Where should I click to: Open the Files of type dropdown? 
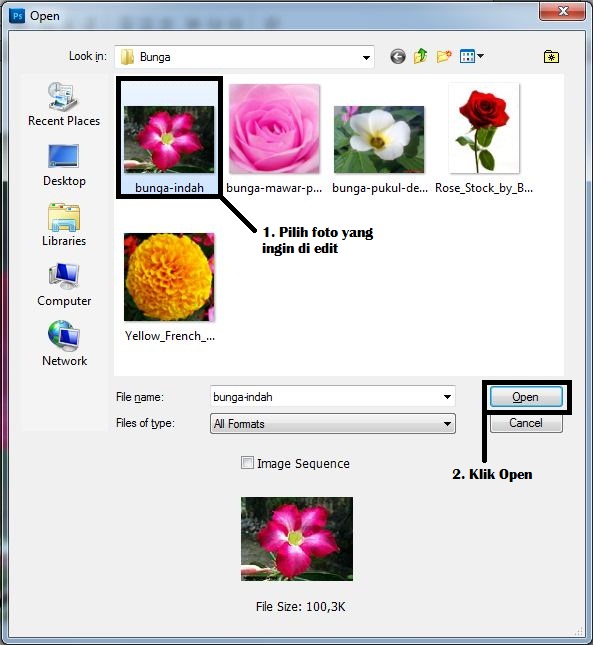(x=333, y=424)
